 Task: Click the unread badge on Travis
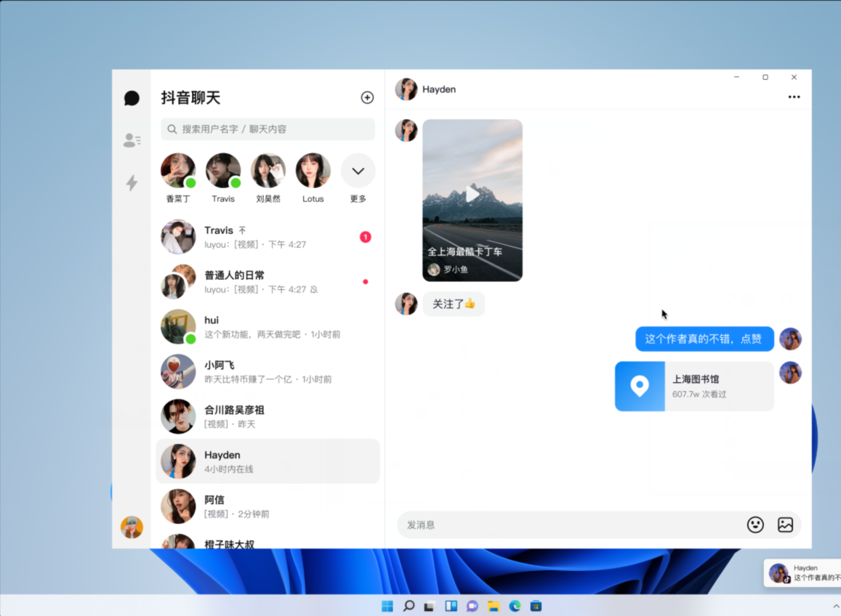(365, 237)
